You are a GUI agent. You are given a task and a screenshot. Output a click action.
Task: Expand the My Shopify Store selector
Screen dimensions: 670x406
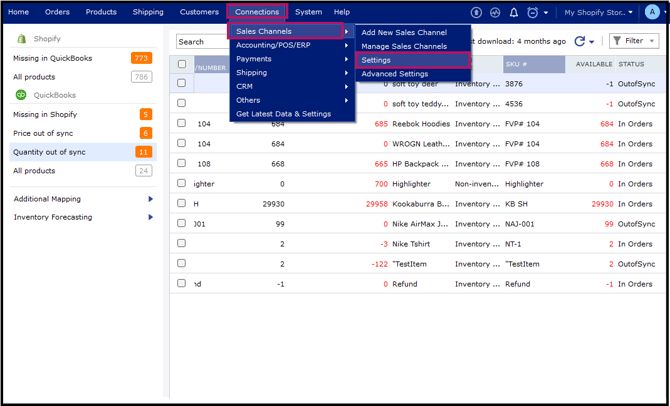tap(599, 12)
